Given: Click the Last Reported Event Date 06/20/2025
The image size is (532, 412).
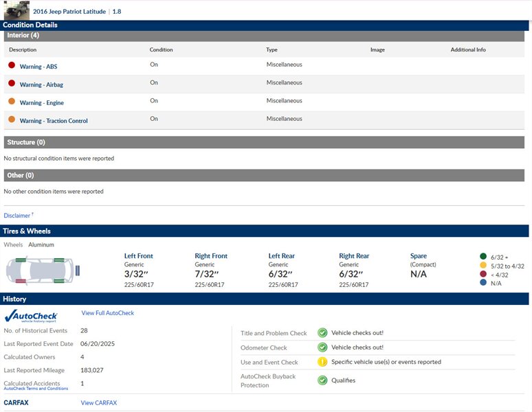Looking at the screenshot, I should pos(98,344).
